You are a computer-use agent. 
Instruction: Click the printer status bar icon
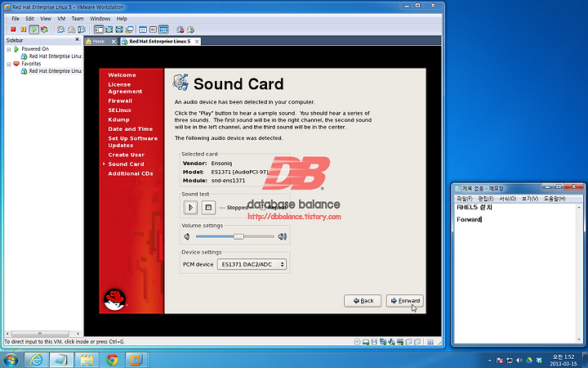(400, 342)
